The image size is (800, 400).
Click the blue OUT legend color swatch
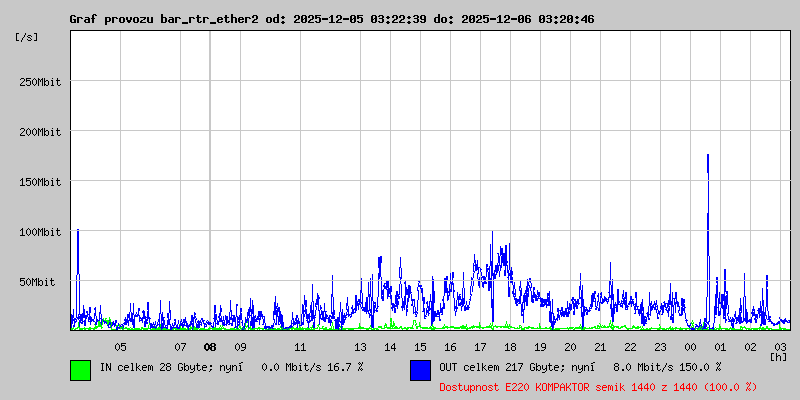[420, 369]
